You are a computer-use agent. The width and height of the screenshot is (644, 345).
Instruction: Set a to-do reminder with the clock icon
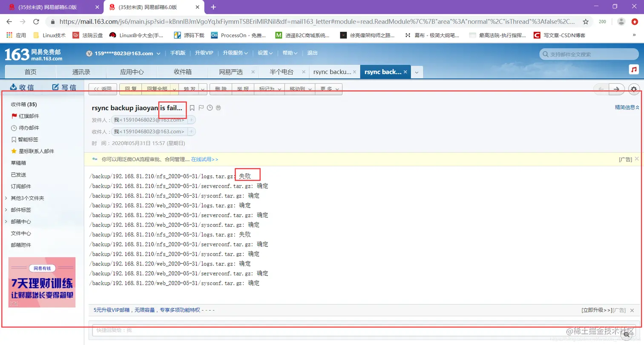coord(210,108)
